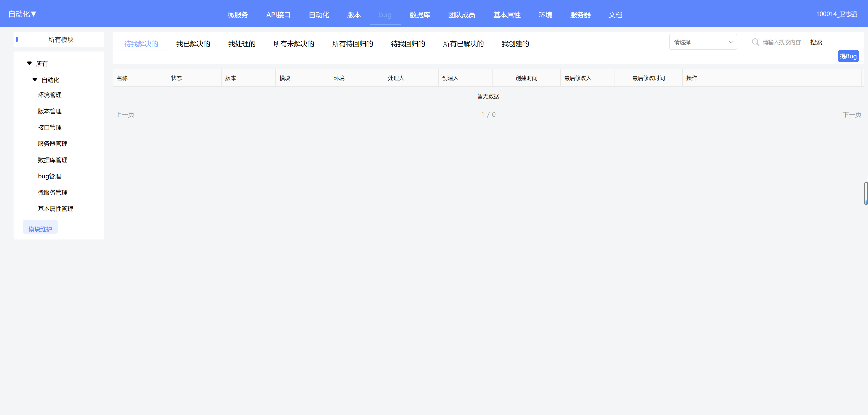Click the 搜索 button
The image size is (868, 415).
click(816, 42)
